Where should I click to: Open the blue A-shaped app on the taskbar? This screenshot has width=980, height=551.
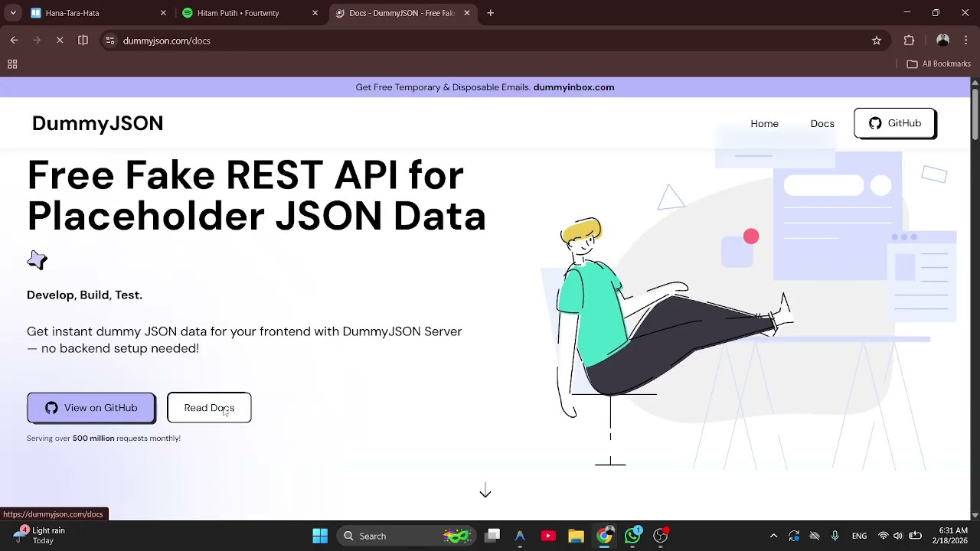(x=520, y=536)
